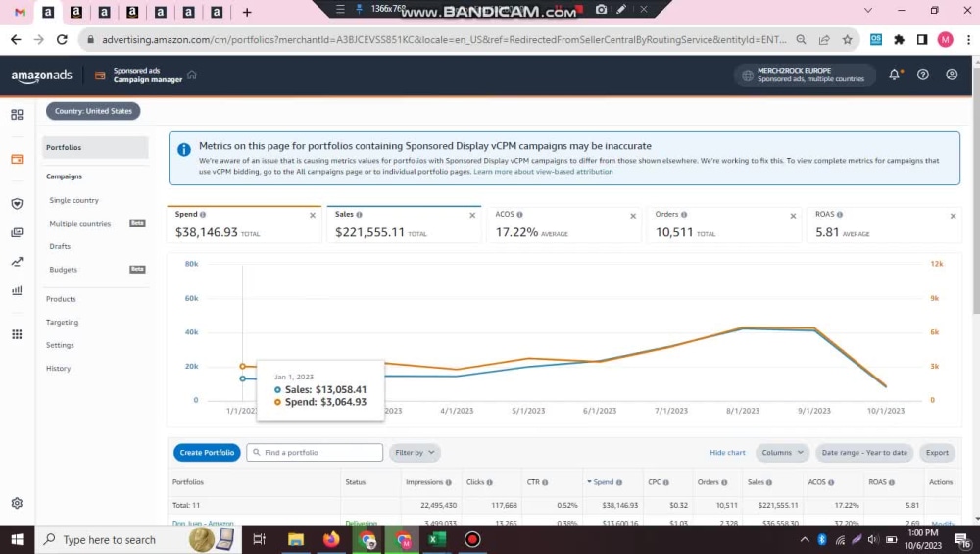Remove the ROAS metric card
This screenshot has height=554, width=980.
[x=954, y=216]
